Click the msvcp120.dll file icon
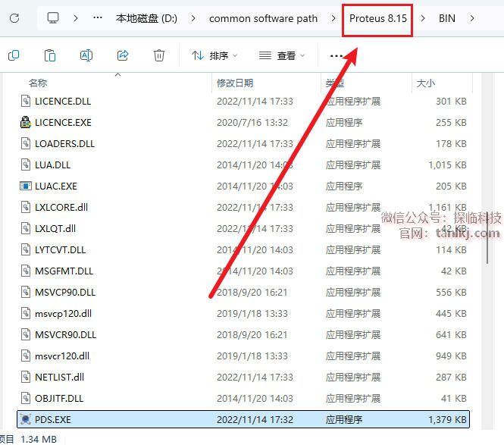 point(26,314)
